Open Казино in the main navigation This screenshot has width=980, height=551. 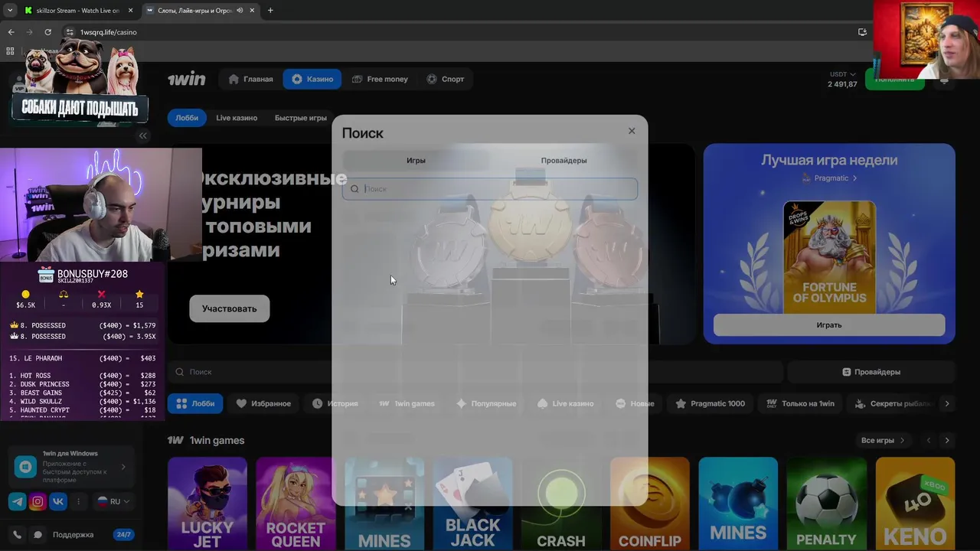pos(312,79)
